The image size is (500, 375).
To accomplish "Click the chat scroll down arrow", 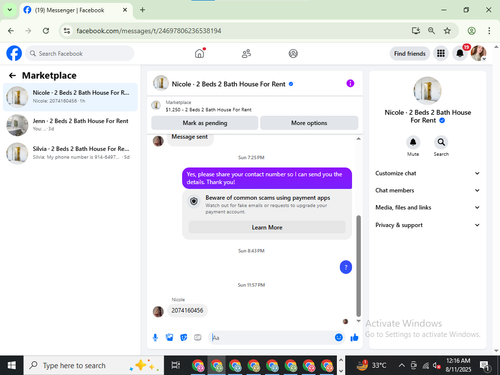I will coord(359,321).
